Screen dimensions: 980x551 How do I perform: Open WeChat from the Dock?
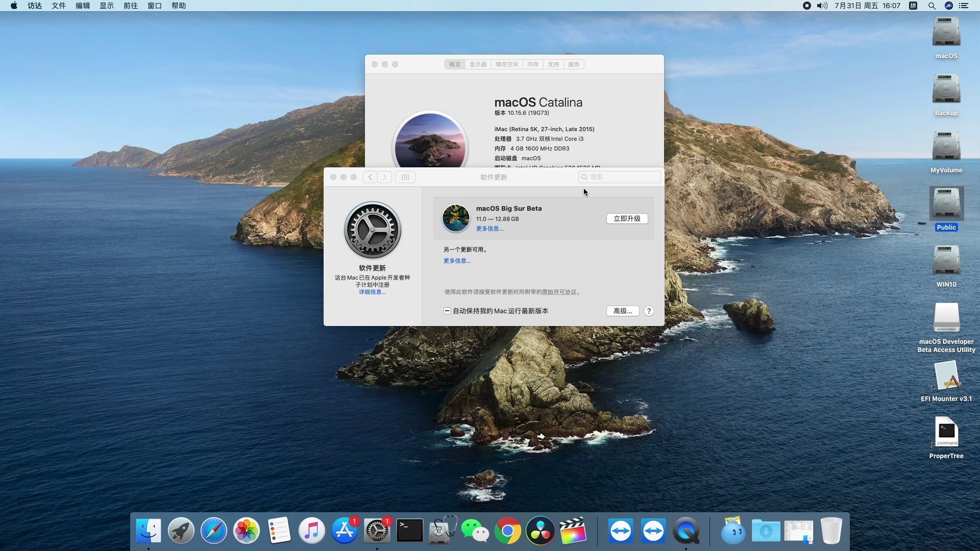[x=475, y=531]
